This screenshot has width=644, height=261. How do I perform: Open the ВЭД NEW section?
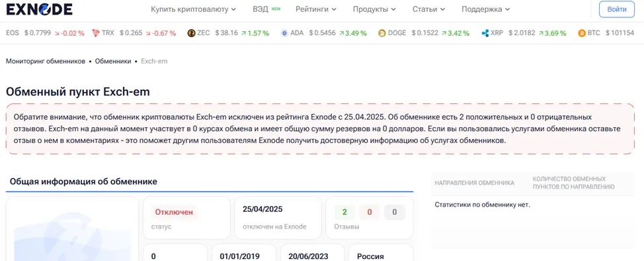coord(266,9)
